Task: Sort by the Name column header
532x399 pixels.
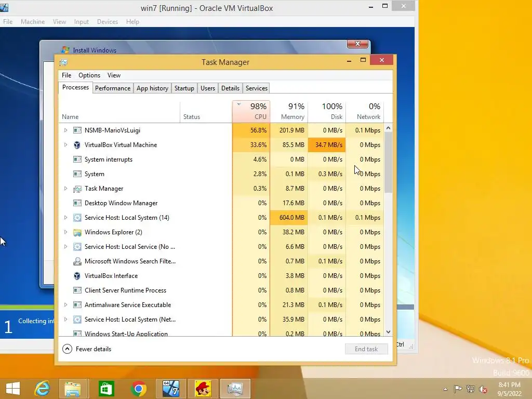Action: 119,111
